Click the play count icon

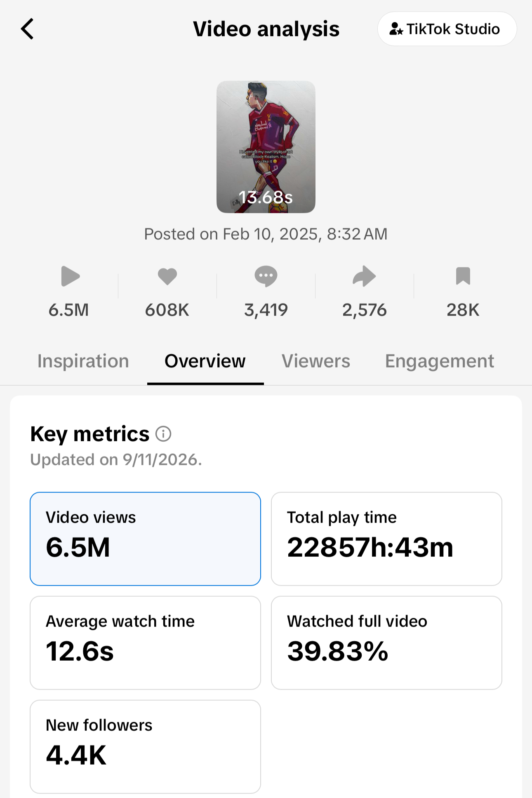[x=70, y=276]
